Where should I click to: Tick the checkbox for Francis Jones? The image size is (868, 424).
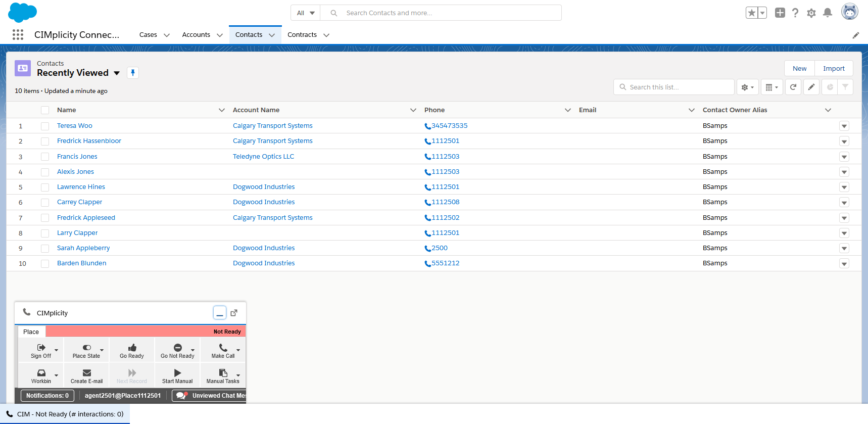click(45, 157)
